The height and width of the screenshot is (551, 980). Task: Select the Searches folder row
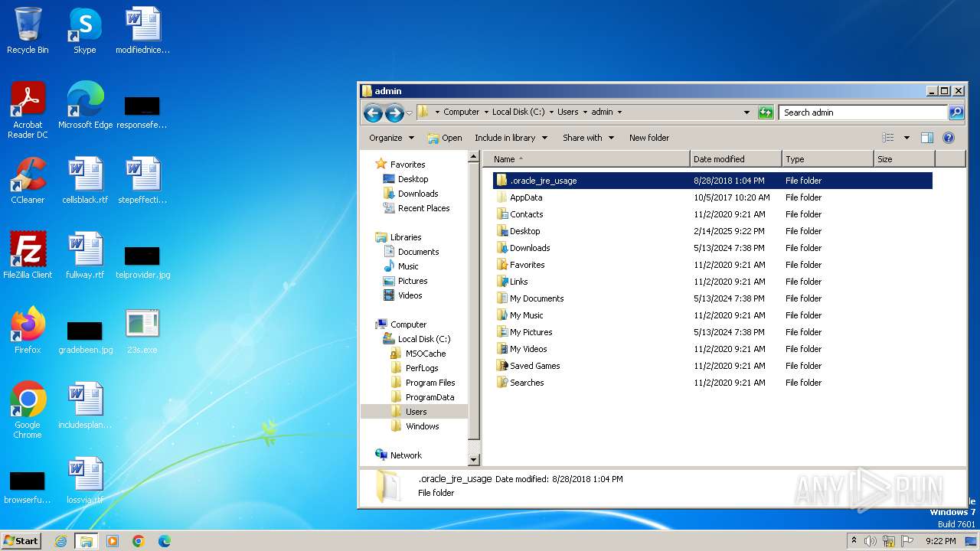click(713, 383)
